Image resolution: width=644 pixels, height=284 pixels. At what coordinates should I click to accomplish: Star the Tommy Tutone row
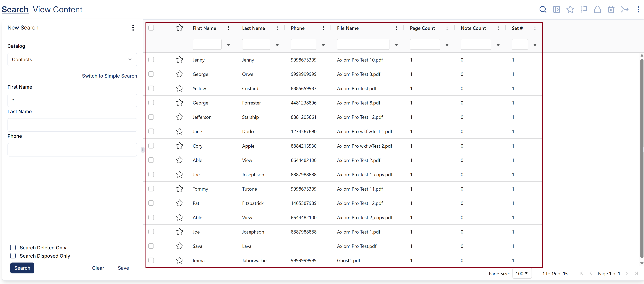180,189
